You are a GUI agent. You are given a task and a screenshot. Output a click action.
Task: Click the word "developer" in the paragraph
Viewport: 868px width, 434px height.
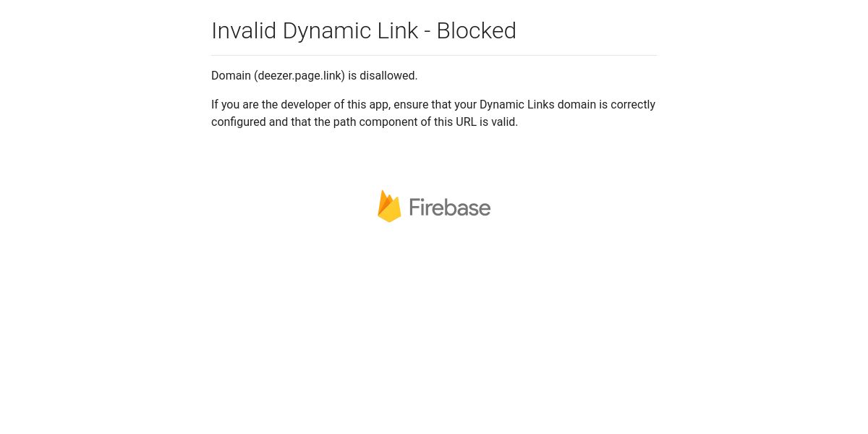(x=306, y=105)
